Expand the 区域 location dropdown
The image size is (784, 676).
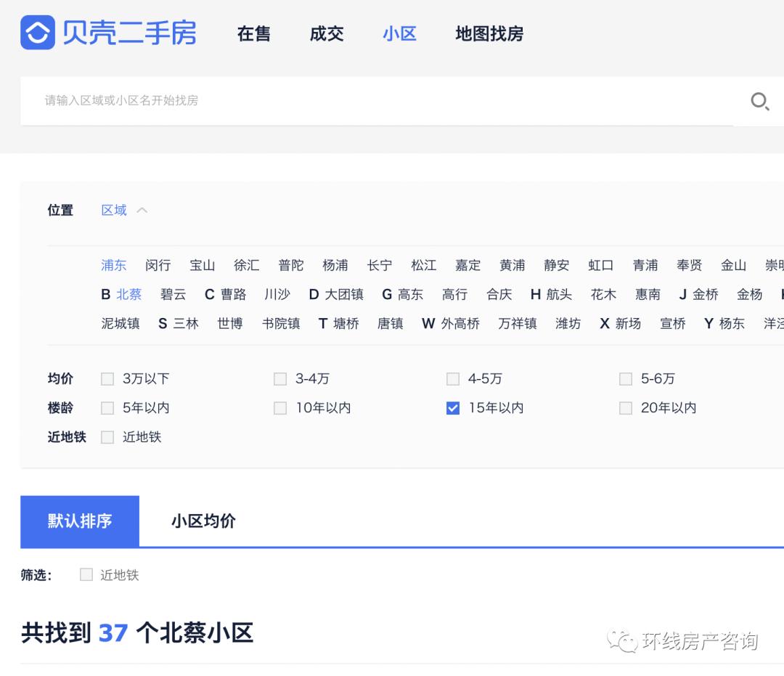[x=113, y=210]
